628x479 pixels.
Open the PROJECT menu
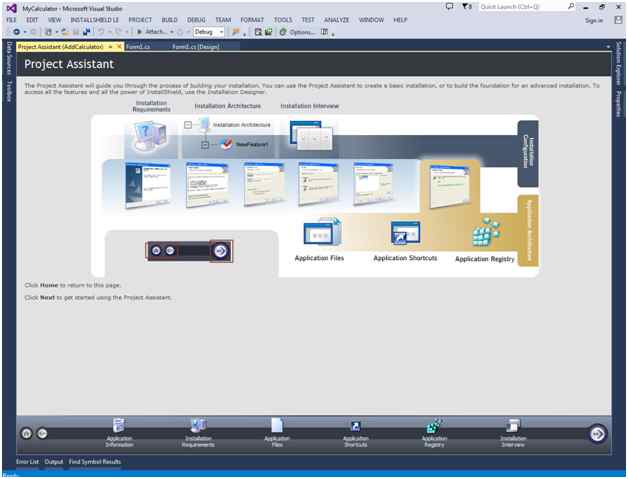pos(140,20)
